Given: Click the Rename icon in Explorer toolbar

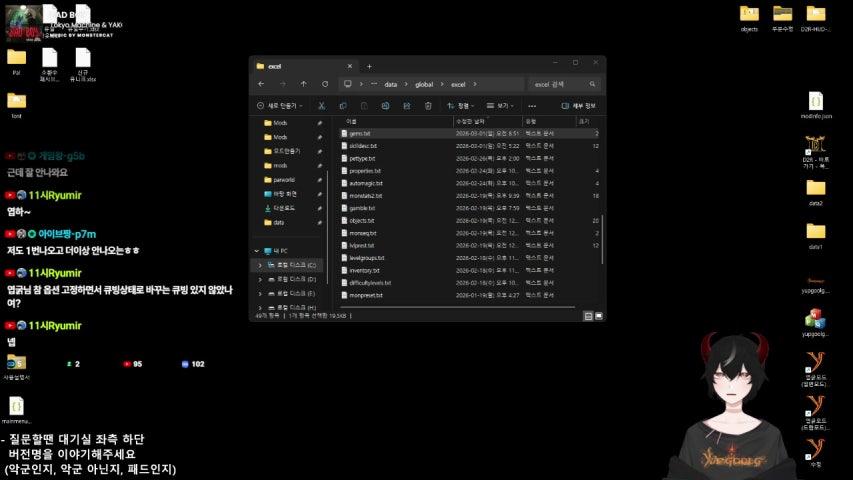Looking at the screenshot, I should coord(385,106).
